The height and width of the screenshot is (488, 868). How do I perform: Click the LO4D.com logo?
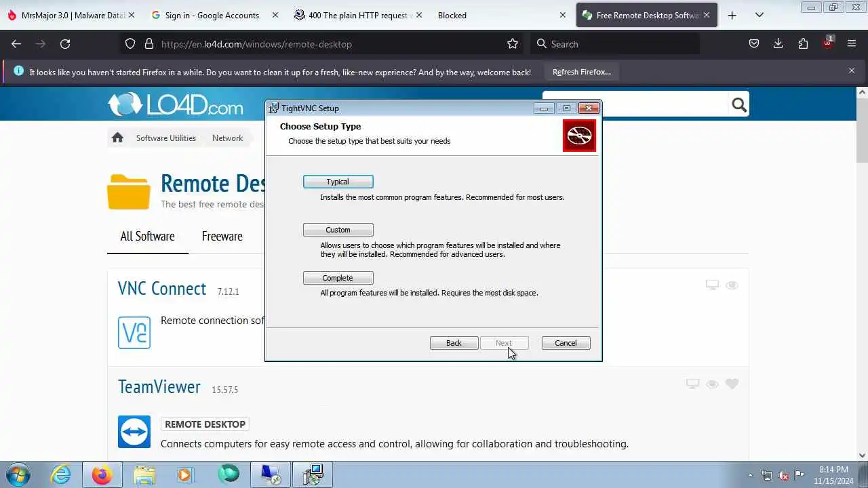tap(175, 104)
